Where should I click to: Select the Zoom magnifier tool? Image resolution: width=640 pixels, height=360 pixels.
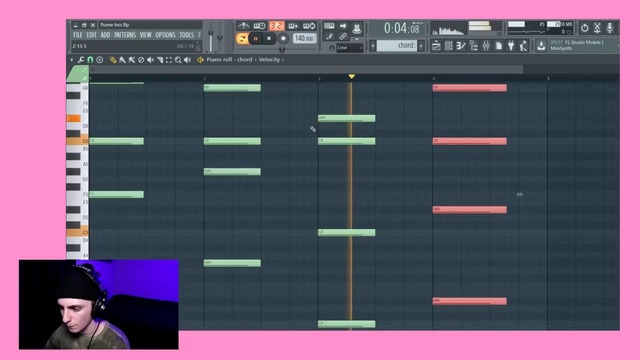coord(178,60)
